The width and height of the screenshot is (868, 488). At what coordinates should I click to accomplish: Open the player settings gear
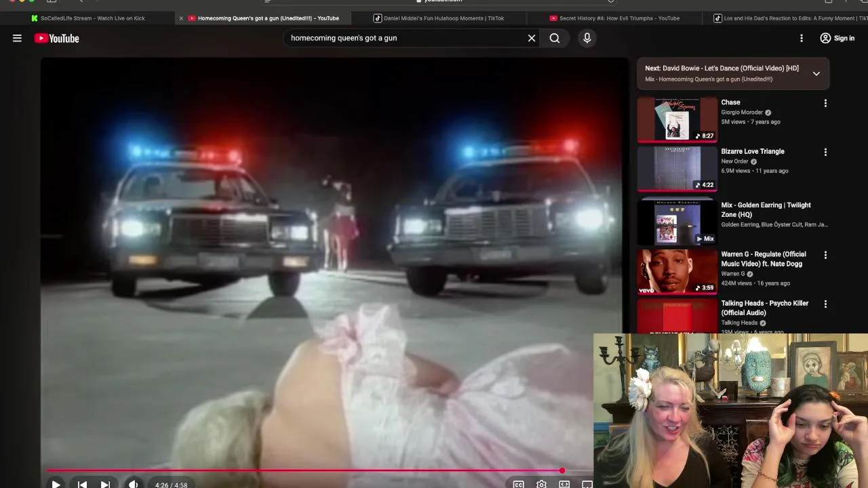pyautogui.click(x=541, y=485)
